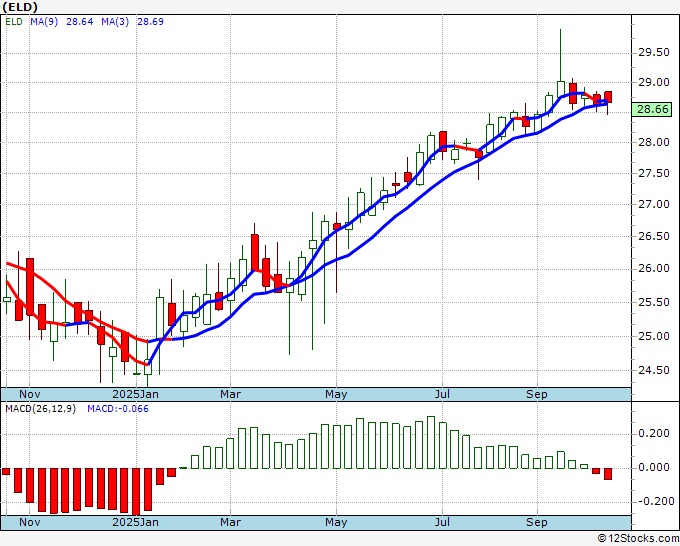The image size is (680, 546).
Task: Click the (ELD) chart title
Action: tap(20, 7)
